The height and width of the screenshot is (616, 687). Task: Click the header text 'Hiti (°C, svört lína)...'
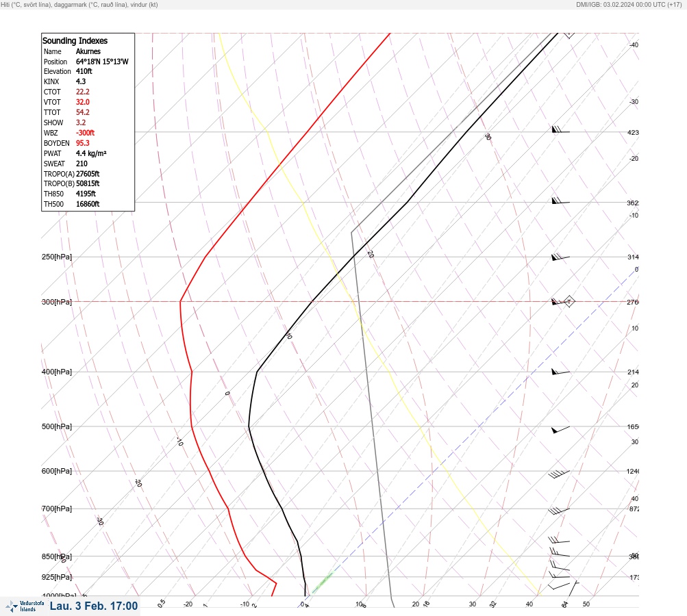tap(79, 5)
